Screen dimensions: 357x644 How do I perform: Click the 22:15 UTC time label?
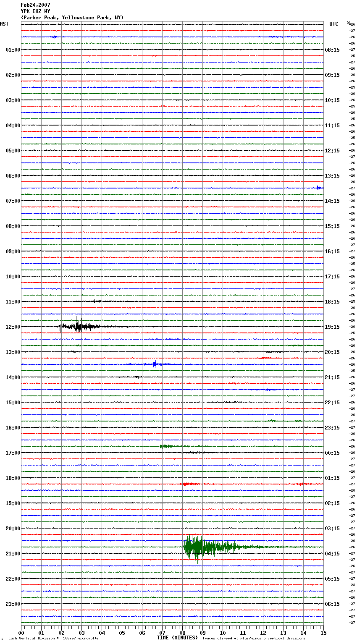tap(332, 403)
